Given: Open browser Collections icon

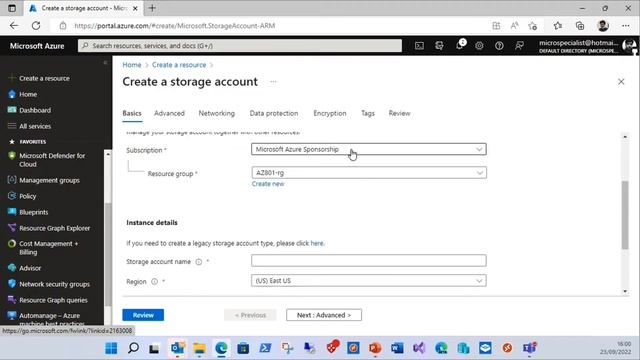Looking at the screenshot, I should coord(580,26).
